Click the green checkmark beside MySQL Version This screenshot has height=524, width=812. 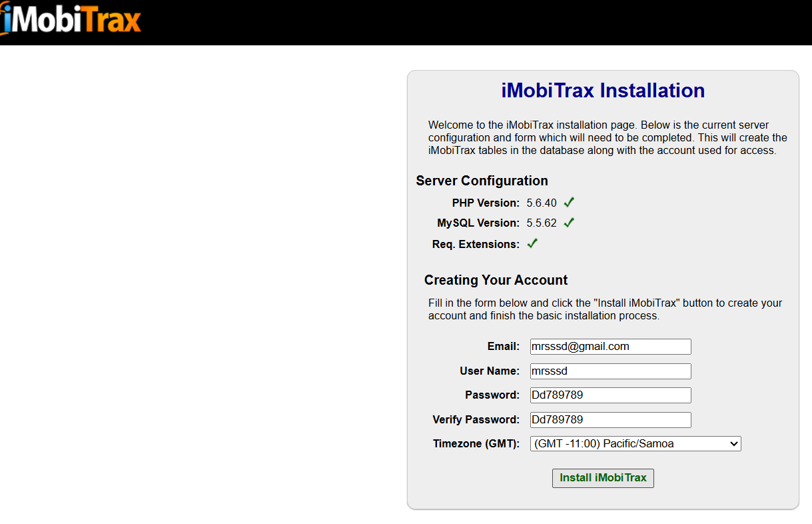tap(569, 222)
